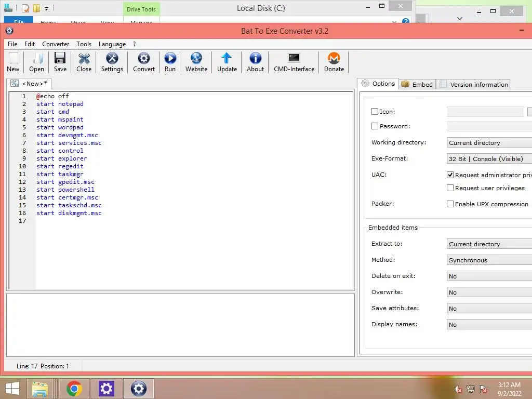Open Windows Start button
This screenshot has width=532, height=399.
(x=12, y=388)
